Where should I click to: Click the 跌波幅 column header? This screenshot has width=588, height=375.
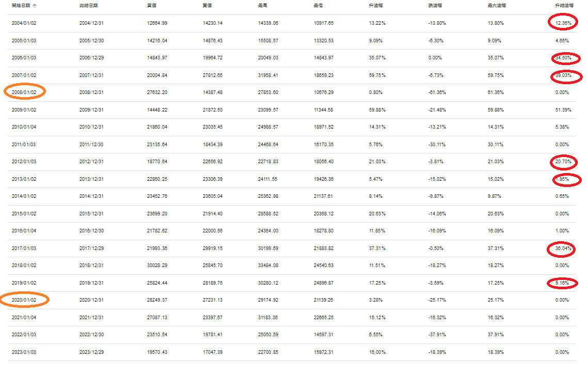tap(435, 6)
